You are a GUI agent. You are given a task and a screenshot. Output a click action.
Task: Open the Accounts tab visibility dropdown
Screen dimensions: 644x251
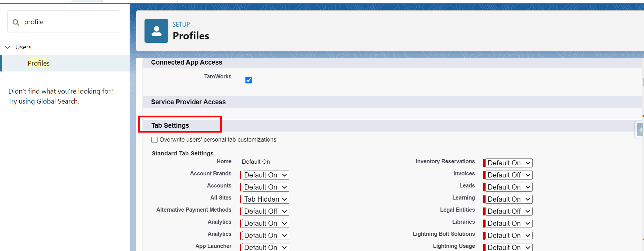click(x=265, y=187)
